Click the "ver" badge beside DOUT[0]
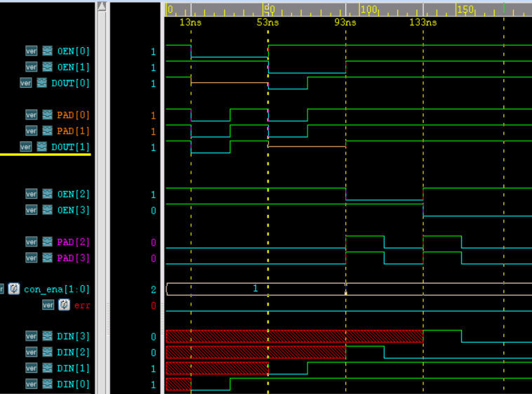 25,83
